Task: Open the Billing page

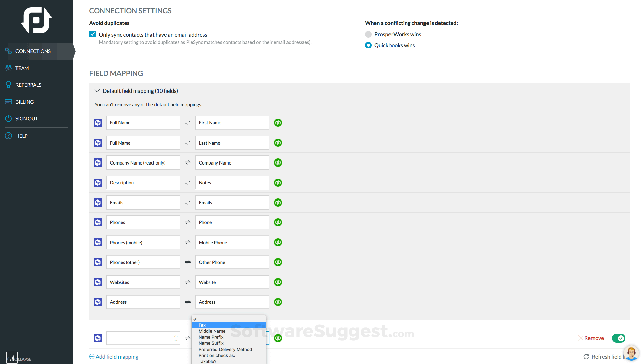Action: [25, 102]
